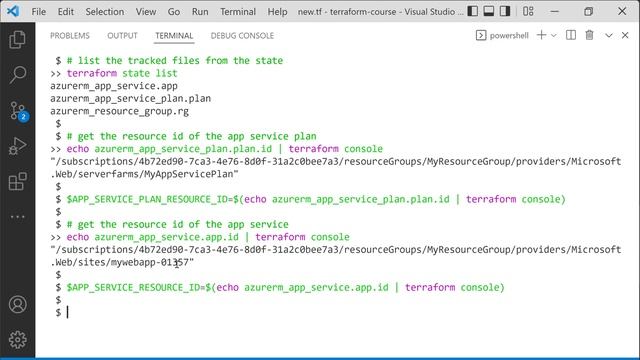Screen dimensions: 640x360
Task: Toggle the bottom panel layout
Action: [489, 11]
